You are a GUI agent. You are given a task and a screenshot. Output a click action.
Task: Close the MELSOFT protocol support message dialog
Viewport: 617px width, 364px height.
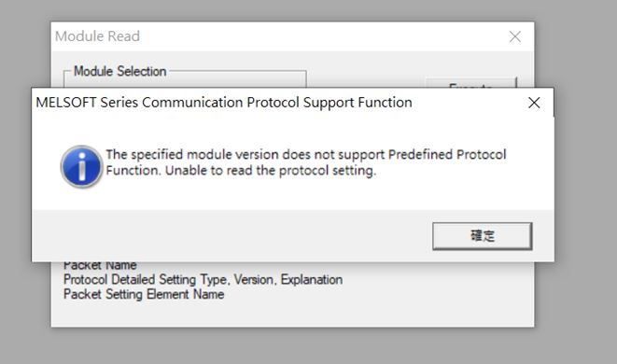point(534,103)
